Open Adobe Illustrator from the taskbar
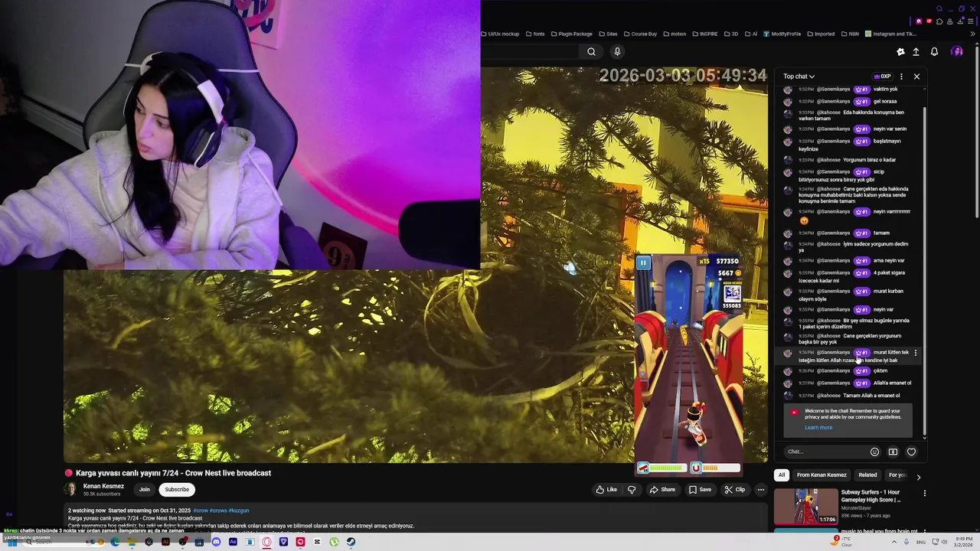This screenshot has height=551, width=980. [165, 542]
